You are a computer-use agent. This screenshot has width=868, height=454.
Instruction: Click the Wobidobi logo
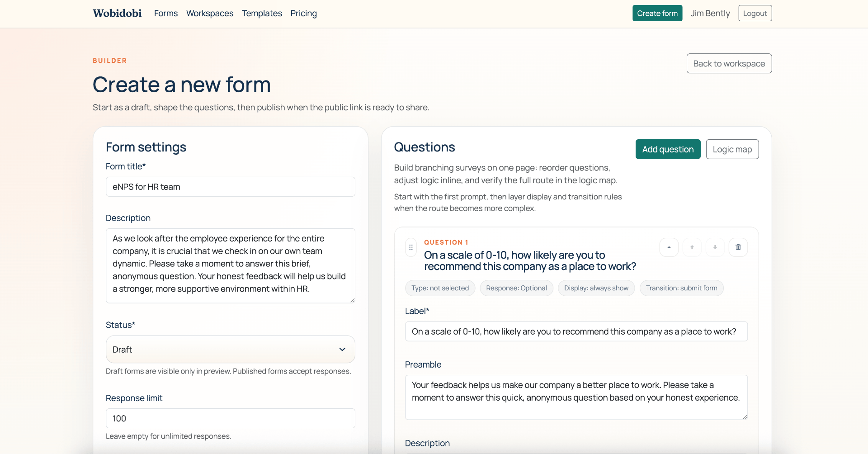(117, 13)
